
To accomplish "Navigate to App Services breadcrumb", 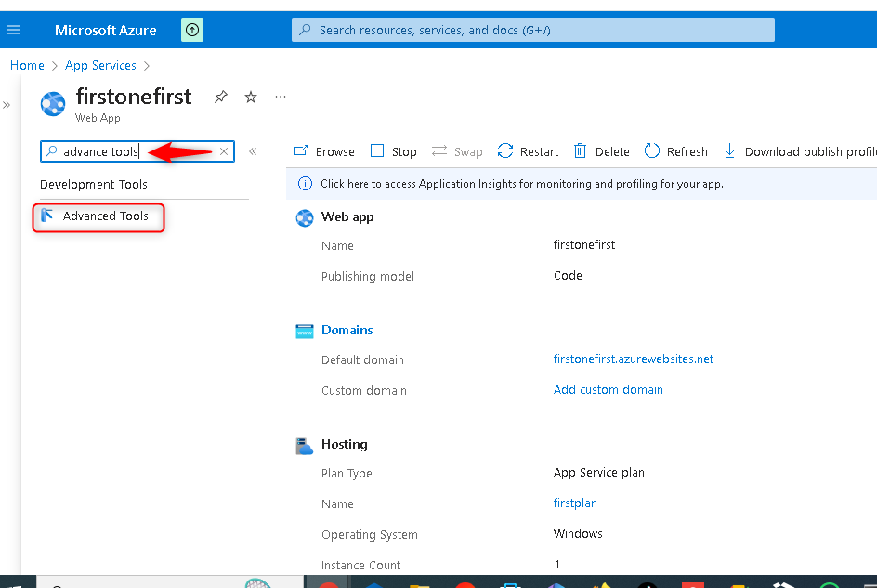I will point(100,65).
